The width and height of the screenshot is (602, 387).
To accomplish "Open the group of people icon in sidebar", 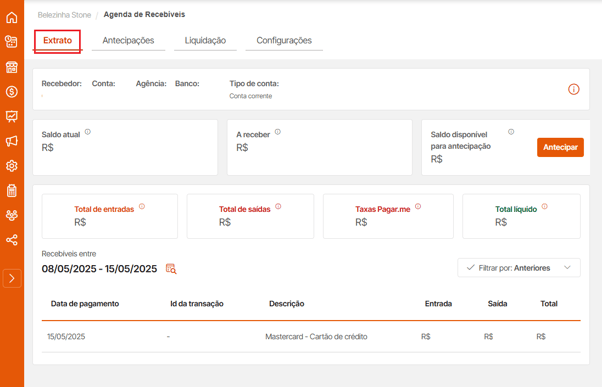I will tap(12, 215).
